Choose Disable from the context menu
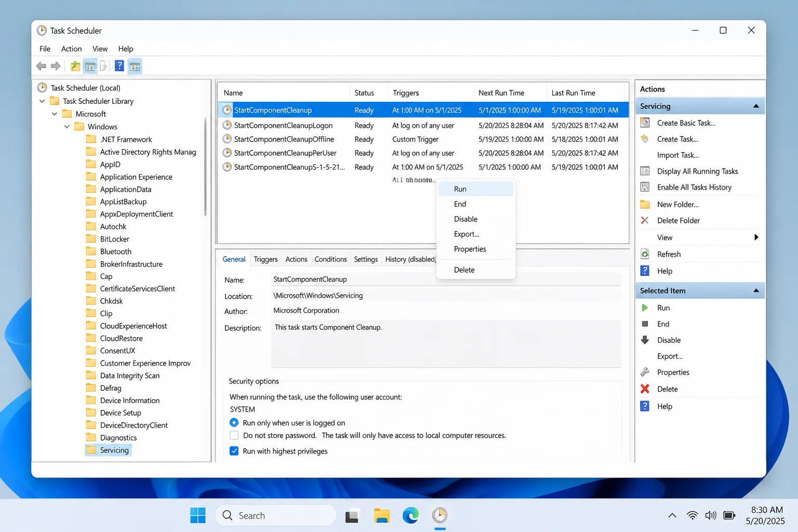 [x=476, y=219]
